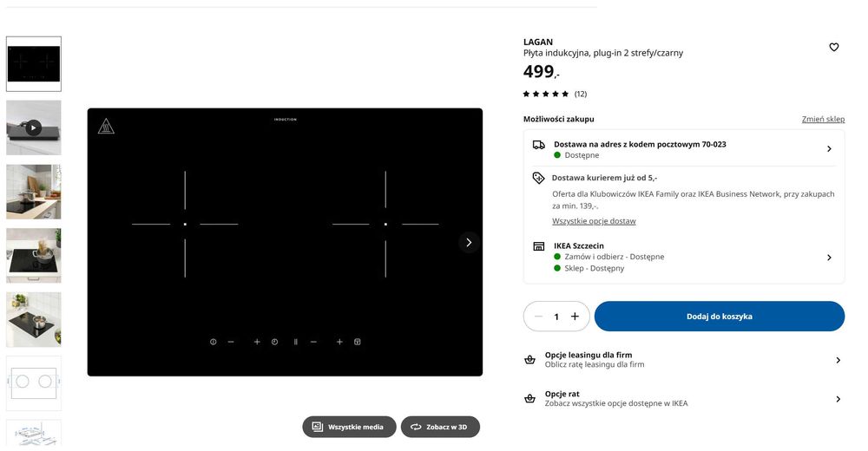Expand delivery to postcode 70-023 option
Viewport: 868px width, 451px height.
[684, 149]
